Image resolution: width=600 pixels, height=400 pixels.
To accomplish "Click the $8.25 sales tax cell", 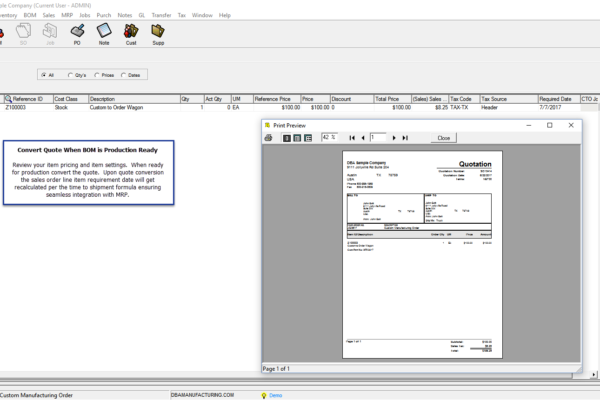I will point(430,108).
